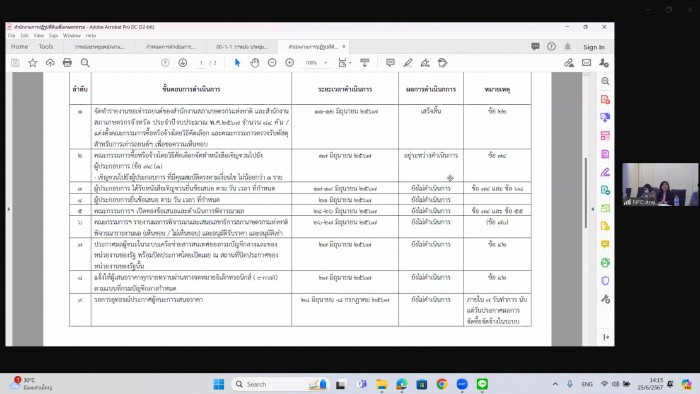Open the Find text magnifier
The image size is (700, 394).
coord(85,63)
